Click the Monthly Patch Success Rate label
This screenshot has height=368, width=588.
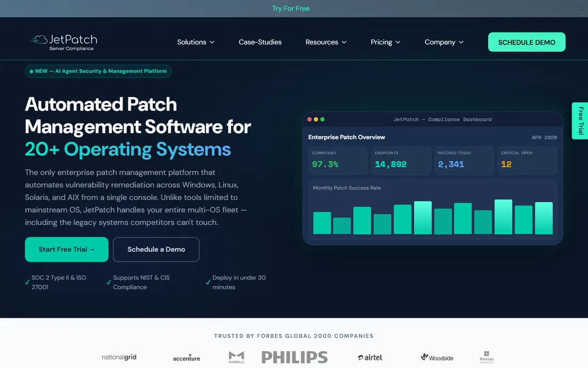click(x=347, y=188)
